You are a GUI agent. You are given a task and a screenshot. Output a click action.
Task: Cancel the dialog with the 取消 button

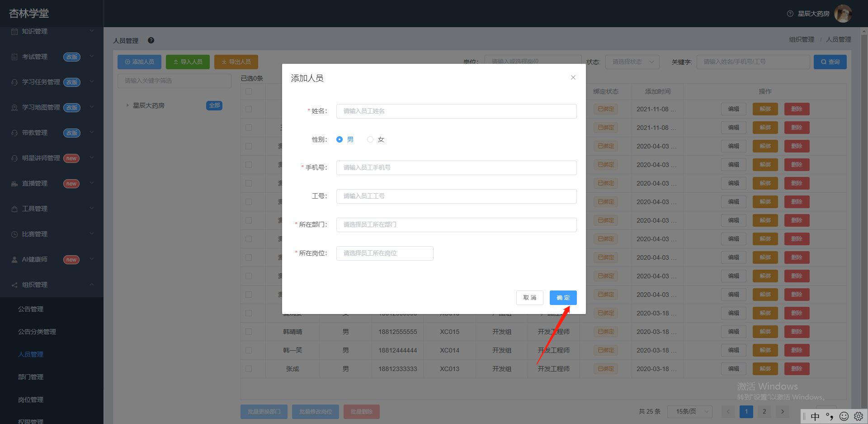530,298
